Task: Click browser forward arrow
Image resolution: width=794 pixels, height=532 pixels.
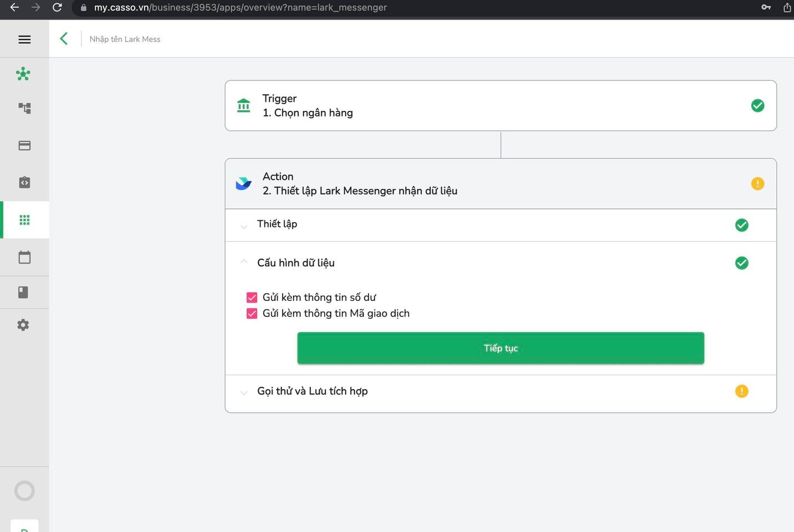Action: pos(35,7)
